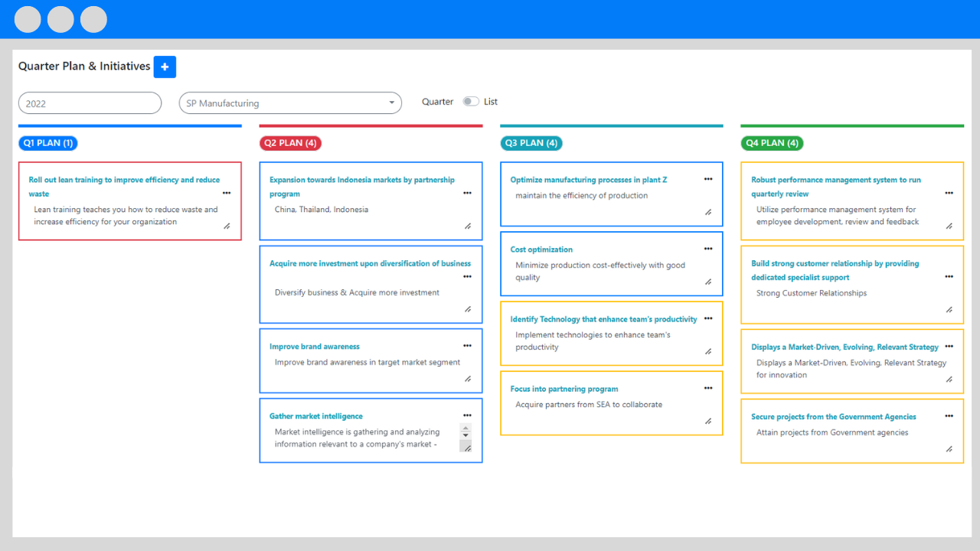
Task: Click resize handle on Roll out lean training description
Action: click(227, 227)
